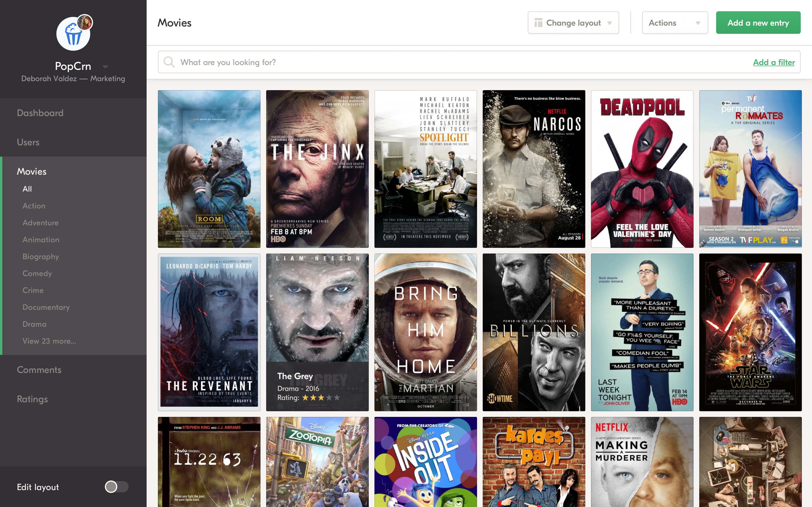Click the Add a filter link
Viewport: 812px width, 507px height.
773,62
